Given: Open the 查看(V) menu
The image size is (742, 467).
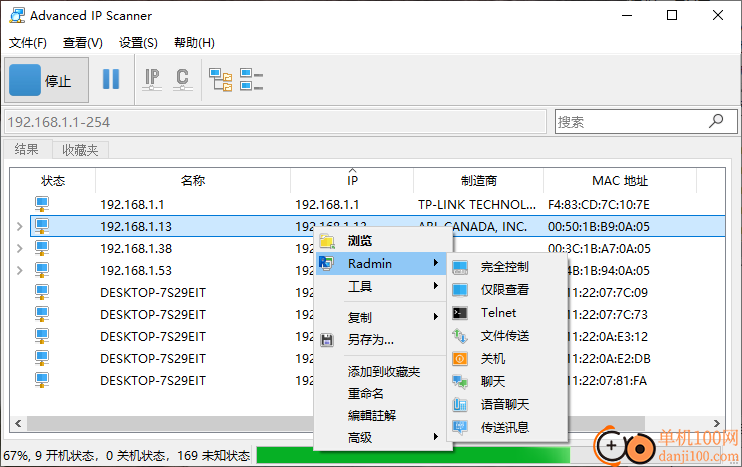Looking at the screenshot, I should [x=83, y=43].
